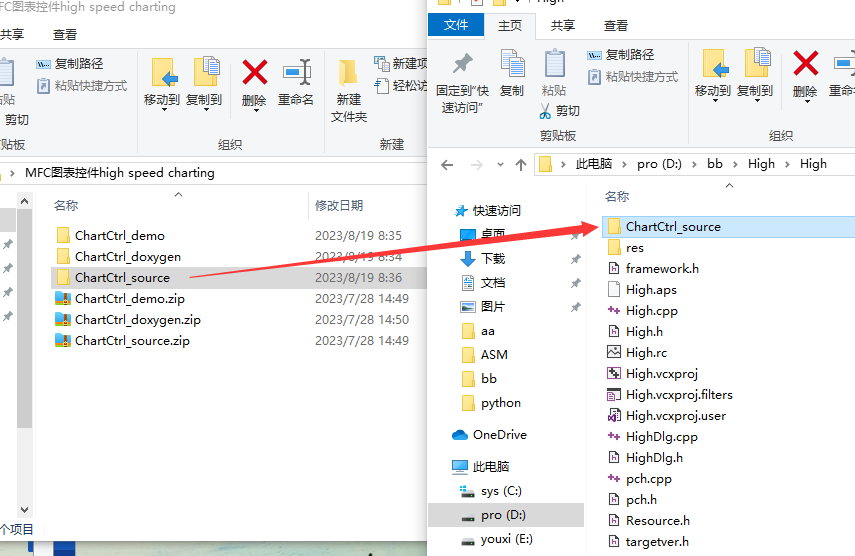Click Move to icon in right window

tap(715, 64)
